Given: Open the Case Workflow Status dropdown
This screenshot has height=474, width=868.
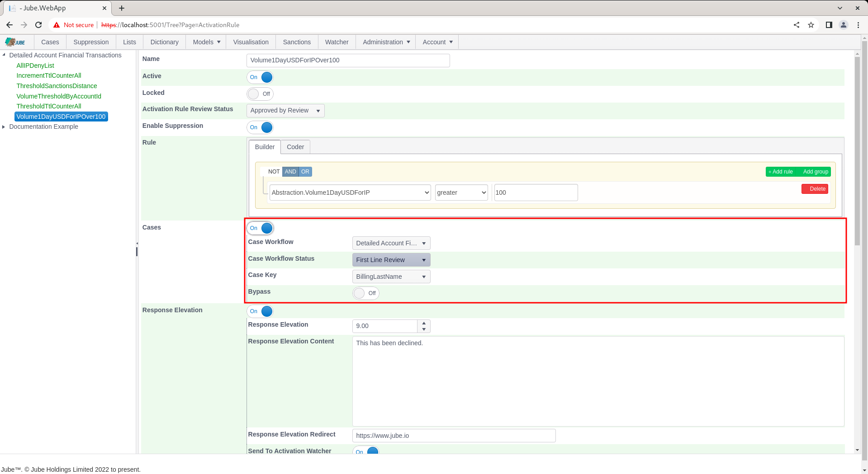Looking at the screenshot, I should (391, 260).
